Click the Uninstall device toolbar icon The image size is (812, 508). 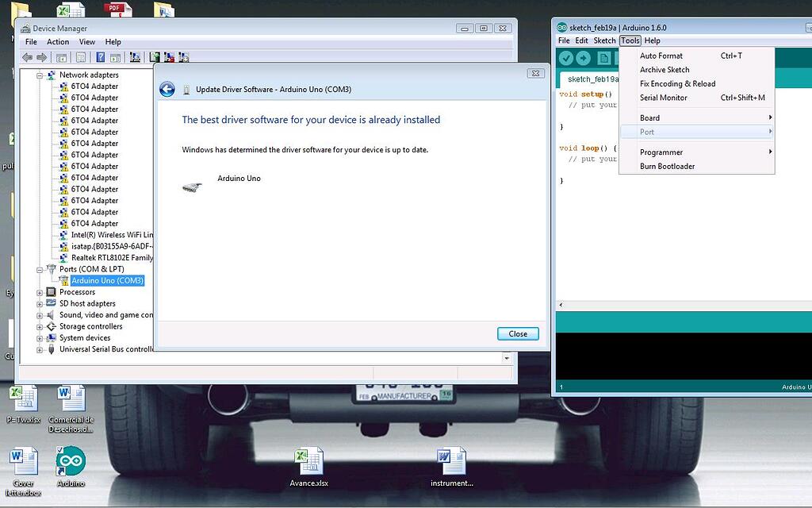pos(169,57)
